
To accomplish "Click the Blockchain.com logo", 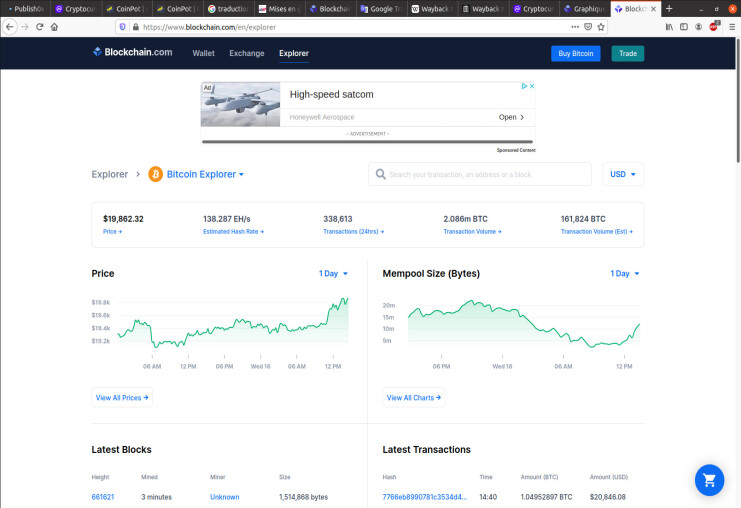I will 133,52.
